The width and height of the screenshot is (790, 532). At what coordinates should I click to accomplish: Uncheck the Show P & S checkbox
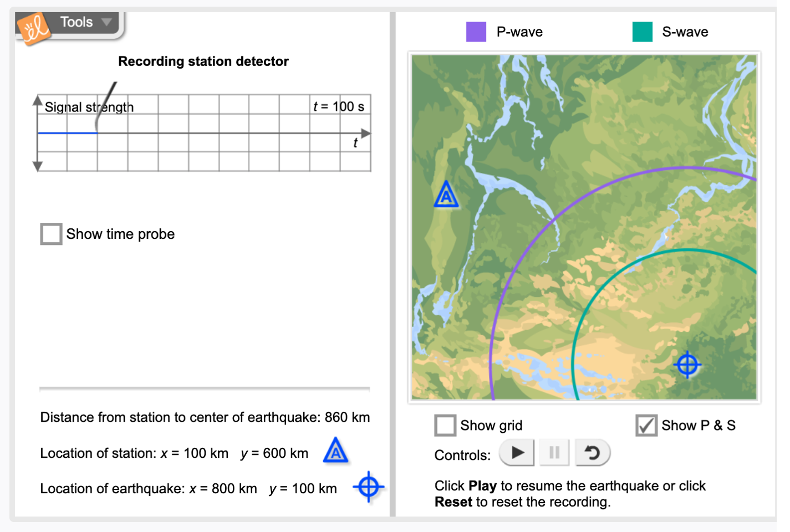point(646,426)
